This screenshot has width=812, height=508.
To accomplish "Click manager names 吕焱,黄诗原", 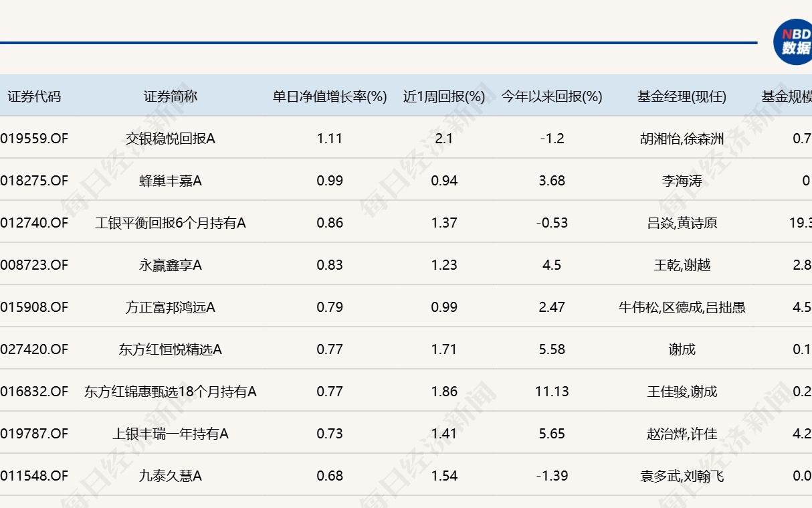I will click(x=682, y=223).
